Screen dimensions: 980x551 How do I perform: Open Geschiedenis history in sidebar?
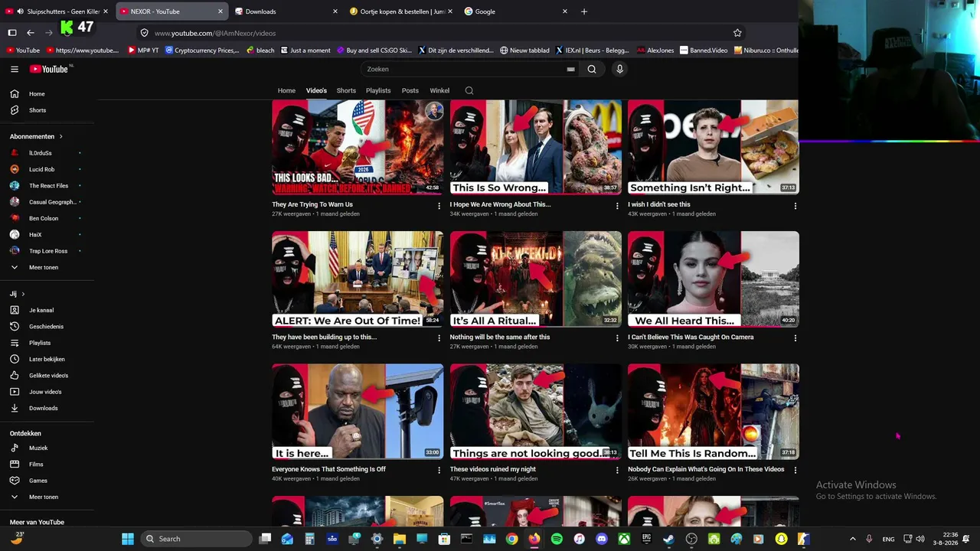click(46, 327)
